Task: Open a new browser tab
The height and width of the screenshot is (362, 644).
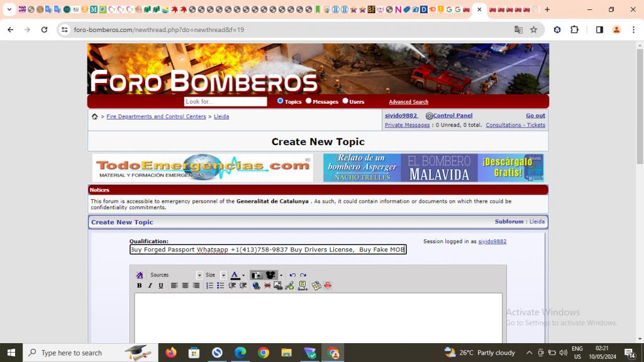Action: (547, 9)
